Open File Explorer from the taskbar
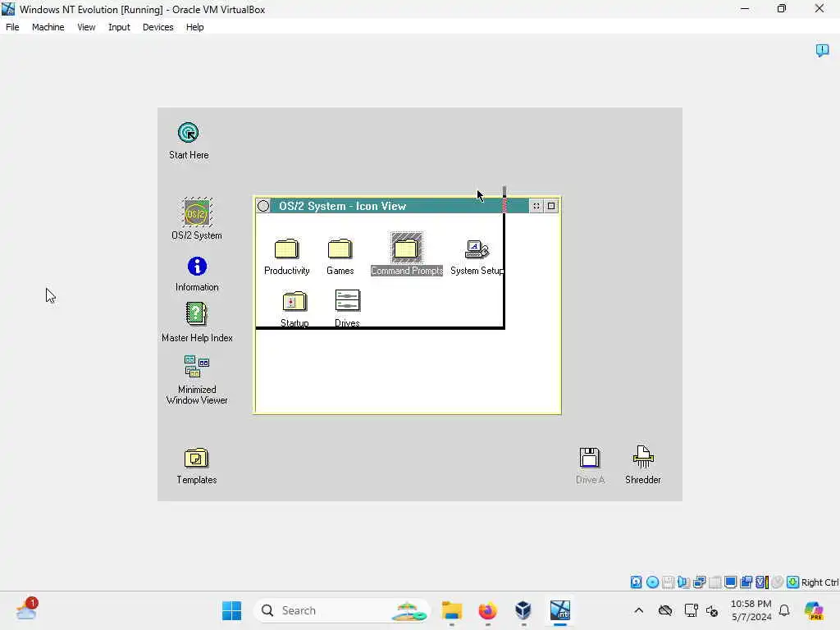840x630 pixels. coord(452,610)
